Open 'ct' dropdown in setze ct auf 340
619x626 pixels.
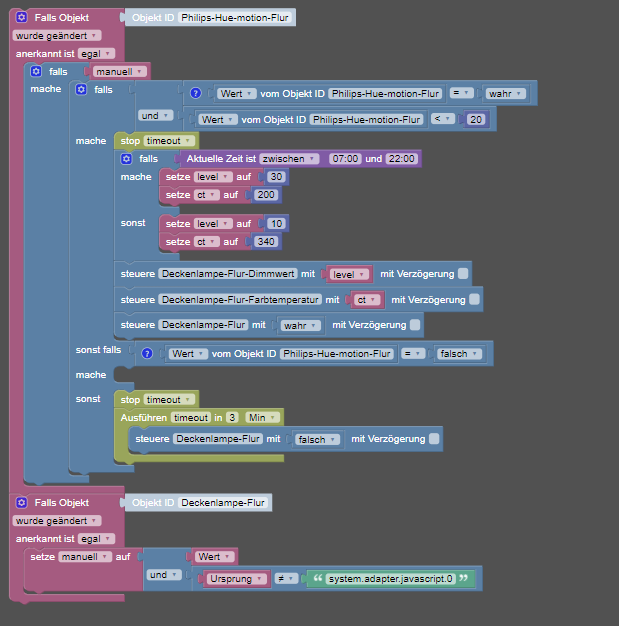207,242
